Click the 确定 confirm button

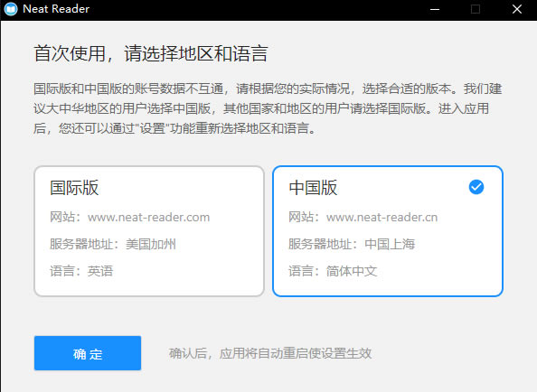[x=88, y=353]
